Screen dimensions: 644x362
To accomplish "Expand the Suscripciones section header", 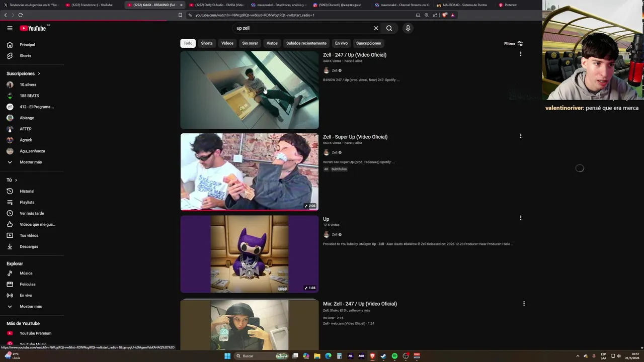I will (23, 73).
